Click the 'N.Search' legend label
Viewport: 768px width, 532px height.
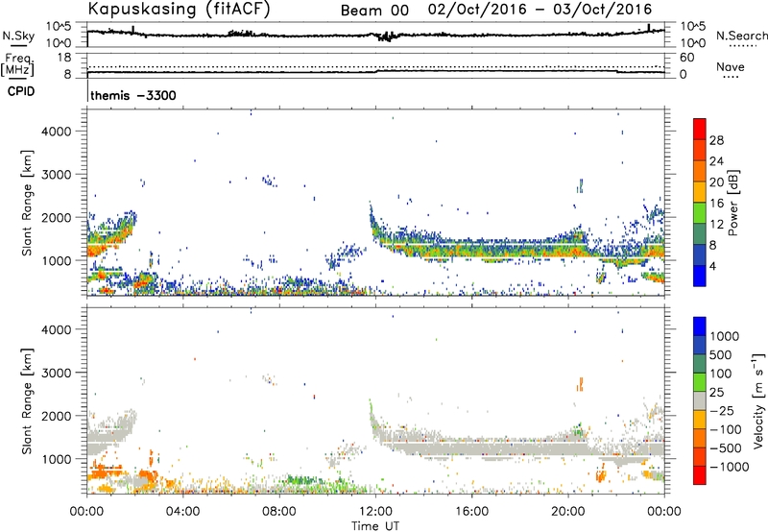pyautogui.click(x=741, y=36)
